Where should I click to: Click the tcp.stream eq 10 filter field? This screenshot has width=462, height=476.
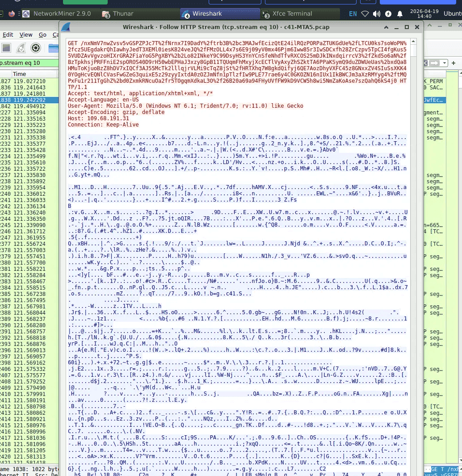click(x=29, y=63)
